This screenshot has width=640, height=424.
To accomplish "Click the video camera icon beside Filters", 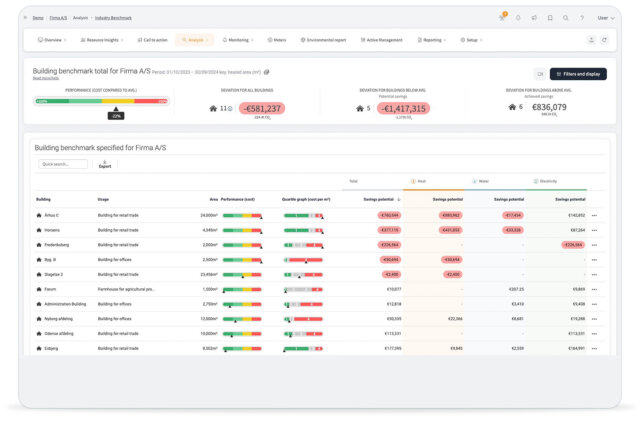I will tap(539, 74).
